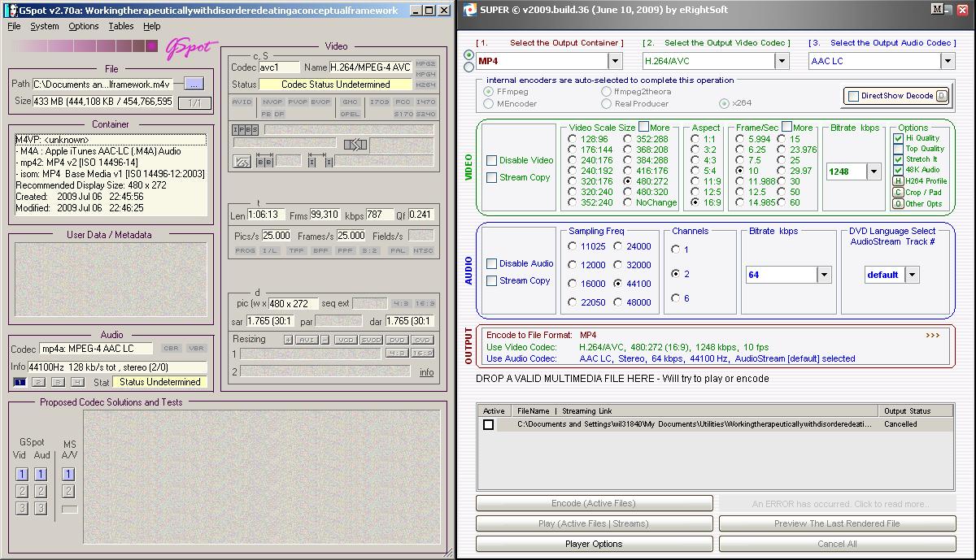Uncheck the Hi Quality option
This screenshot has height=560, width=976.
898,138
